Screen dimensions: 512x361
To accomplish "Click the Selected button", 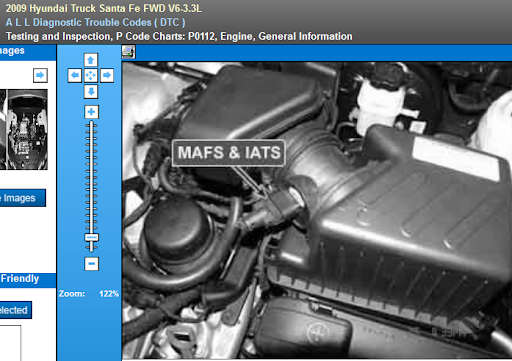I will (16, 310).
